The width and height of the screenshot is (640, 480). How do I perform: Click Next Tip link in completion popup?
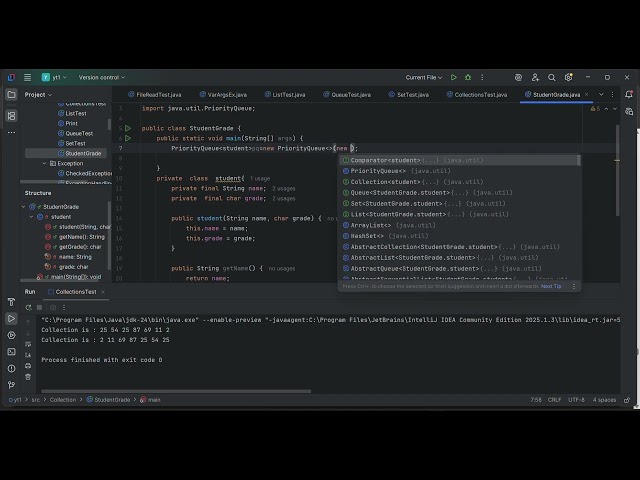click(x=551, y=286)
